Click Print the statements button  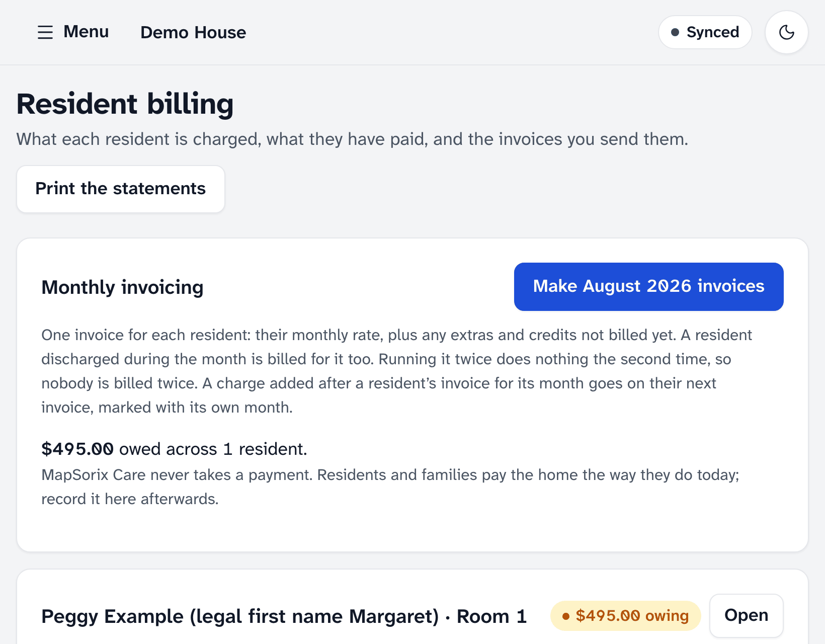[121, 189]
